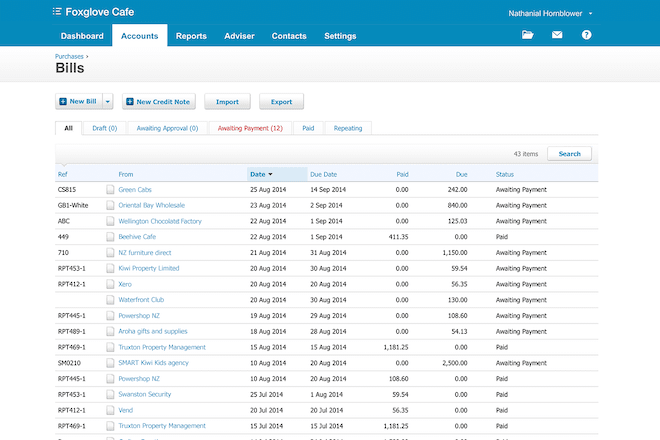Toggle the Date column sort arrow
The height and width of the screenshot is (440, 660).
pos(270,174)
